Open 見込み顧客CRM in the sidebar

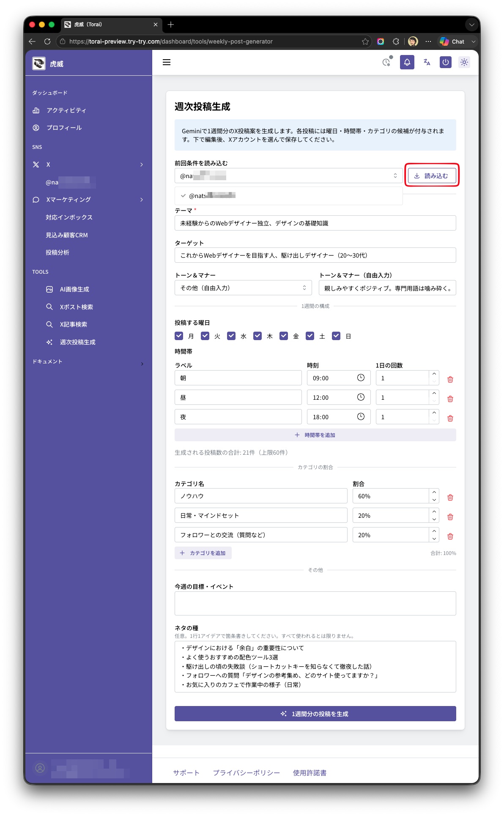[67, 235]
